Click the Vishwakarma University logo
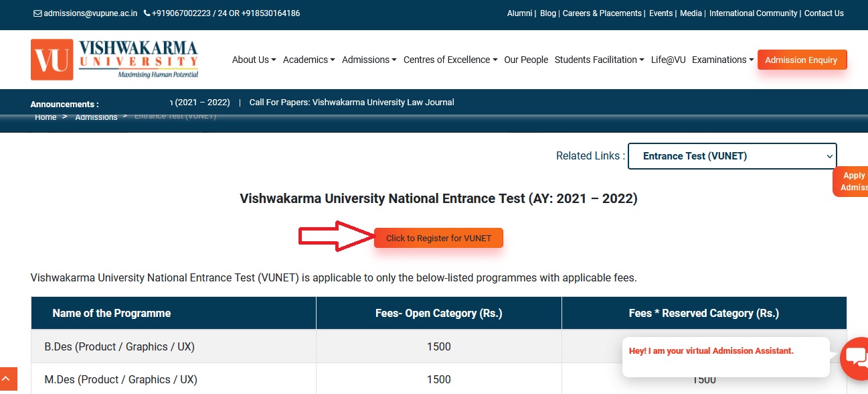Image resolution: width=868 pixels, height=394 pixels. pyautogui.click(x=114, y=60)
